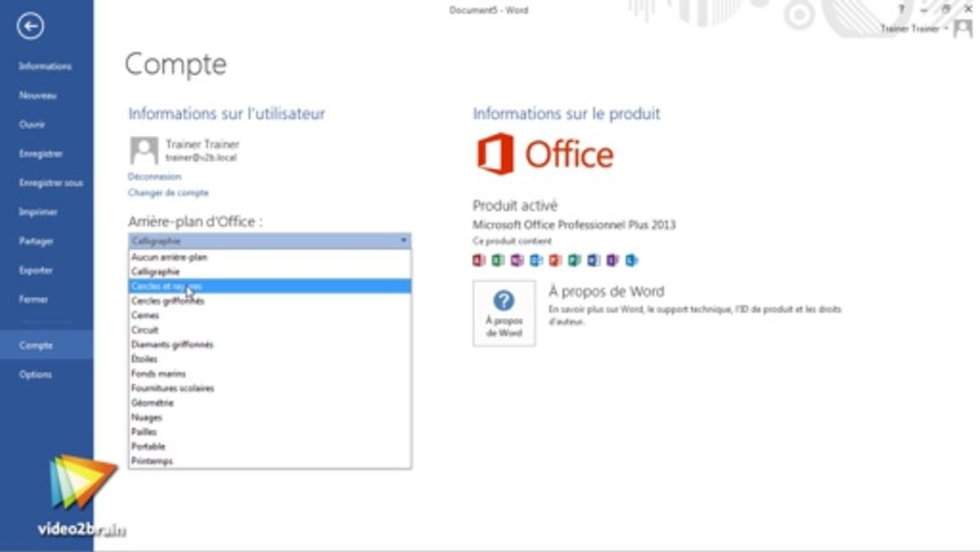Viewport: 980px width, 552px height.
Task: Click the Publisher product icon
Action: pyautogui.click(x=575, y=261)
